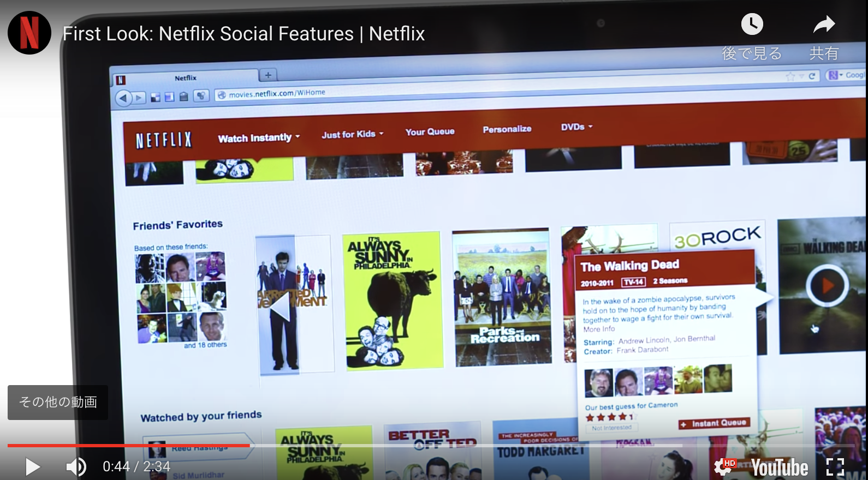Open Frank Darabont creator link
The height and width of the screenshot is (480, 868).
tap(642, 350)
